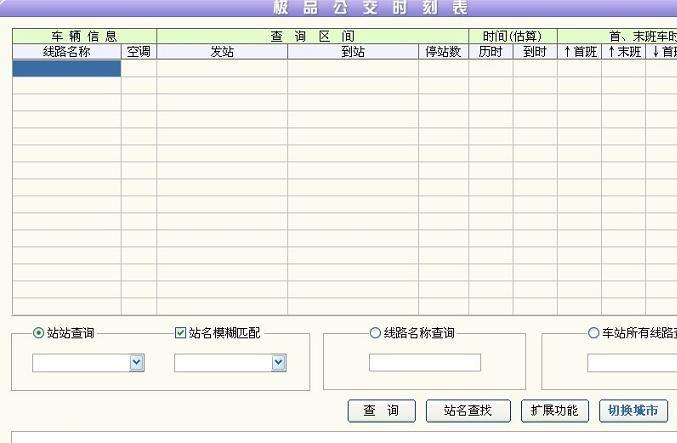Viewport: 677px width, 443px height.
Task: Click the 线路名称 column header
Action: click(67, 52)
